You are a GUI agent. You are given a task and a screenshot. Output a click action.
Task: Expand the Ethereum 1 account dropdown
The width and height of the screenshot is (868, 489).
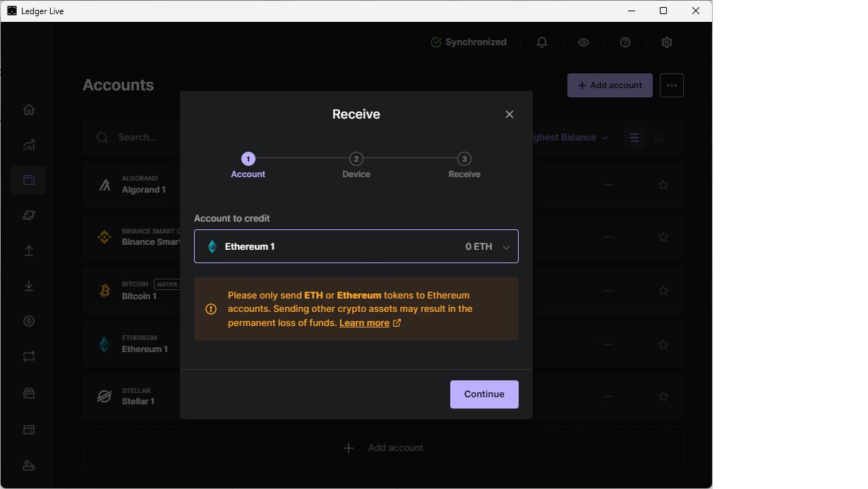356,246
